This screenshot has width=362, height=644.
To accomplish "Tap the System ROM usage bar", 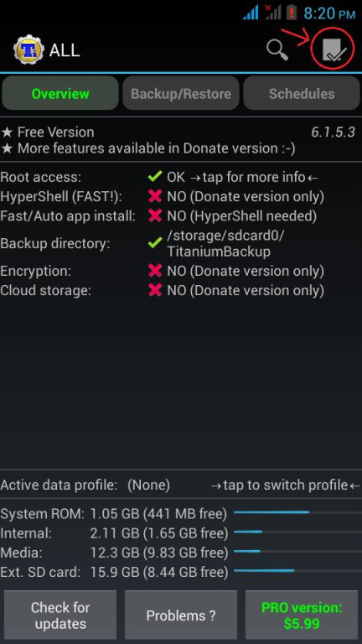I will click(297, 512).
